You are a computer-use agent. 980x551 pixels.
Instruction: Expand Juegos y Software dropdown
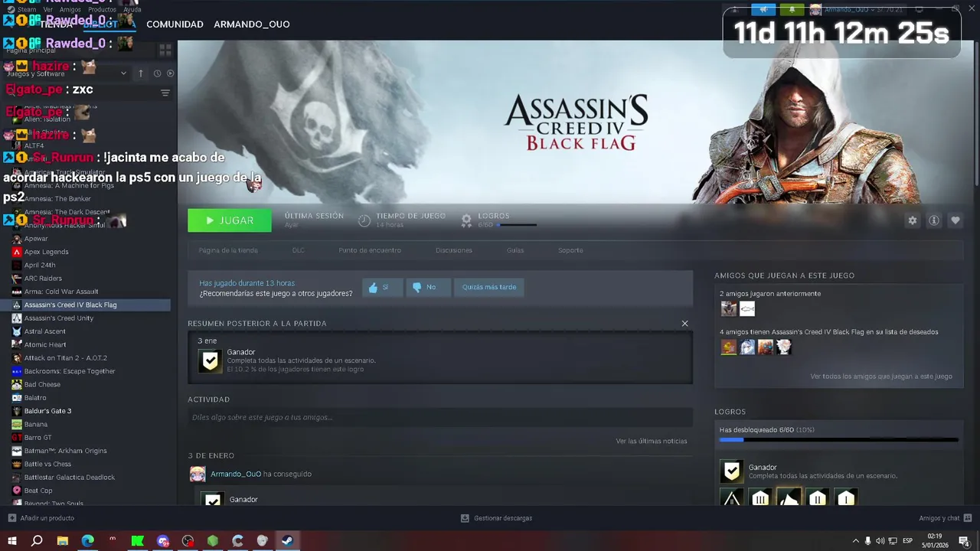coord(123,73)
